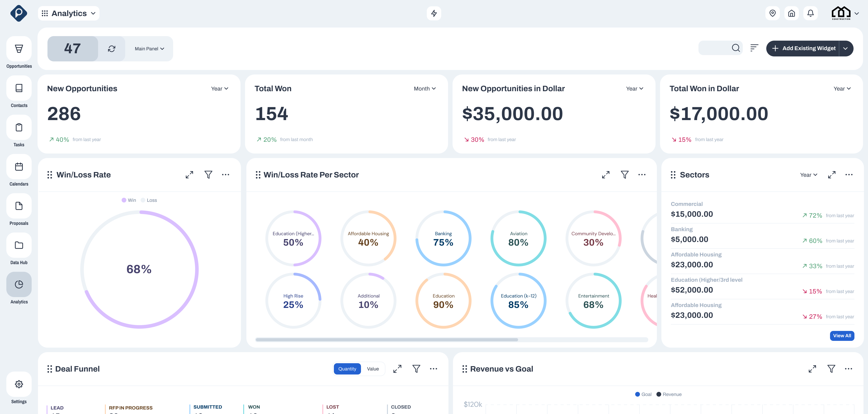Select the Contacts icon in the sidebar
This screenshot has height=414, width=868.
tap(19, 88)
